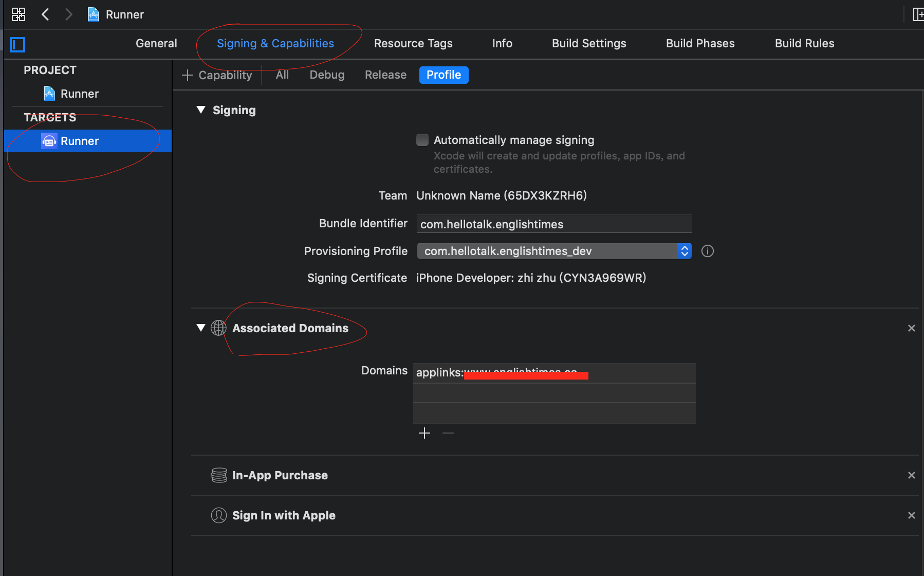Enable Automatically manage signing

click(x=422, y=139)
